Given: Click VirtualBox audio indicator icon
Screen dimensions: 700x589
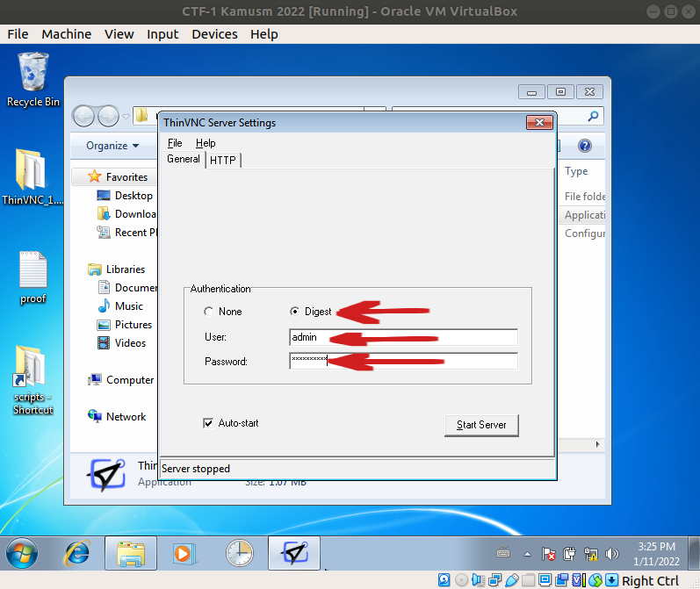Looking at the screenshot, I should pyautogui.click(x=478, y=580).
